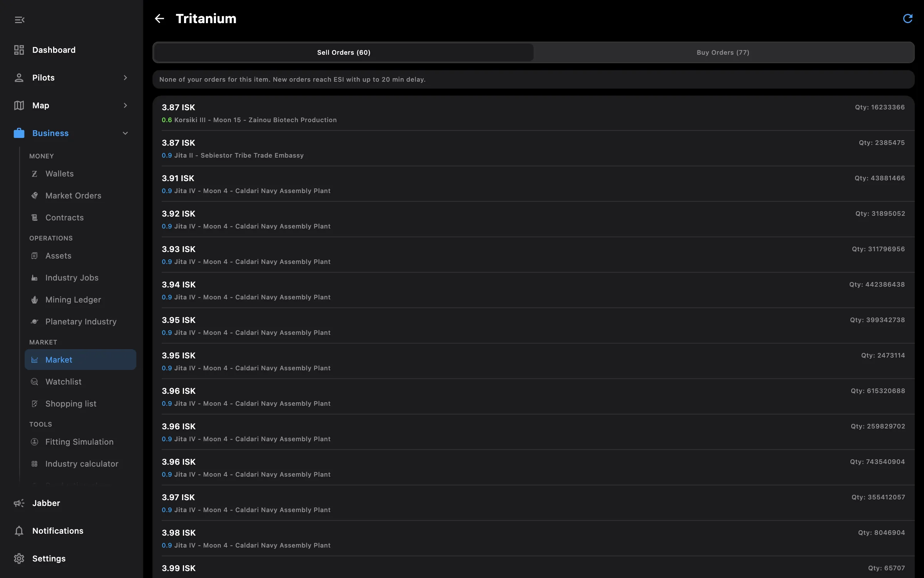Go to the Dashboard page
The width and height of the screenshot is (924, 578).
click(72, 50)
